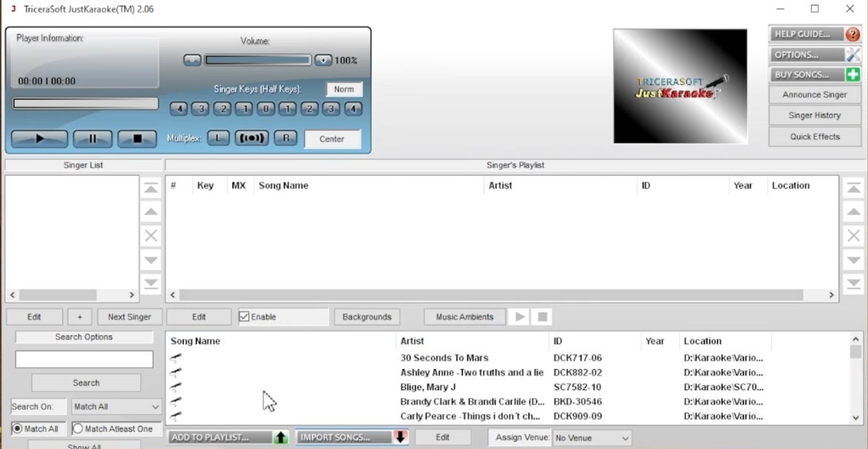
Task: Set Multiplex to left channel L
Action: [x=218, y=138]
